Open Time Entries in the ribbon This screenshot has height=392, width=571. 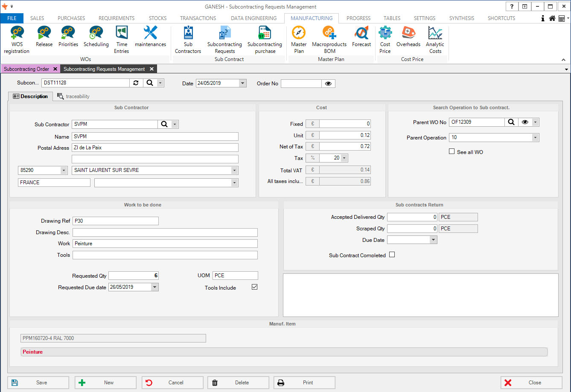[122, 39]
